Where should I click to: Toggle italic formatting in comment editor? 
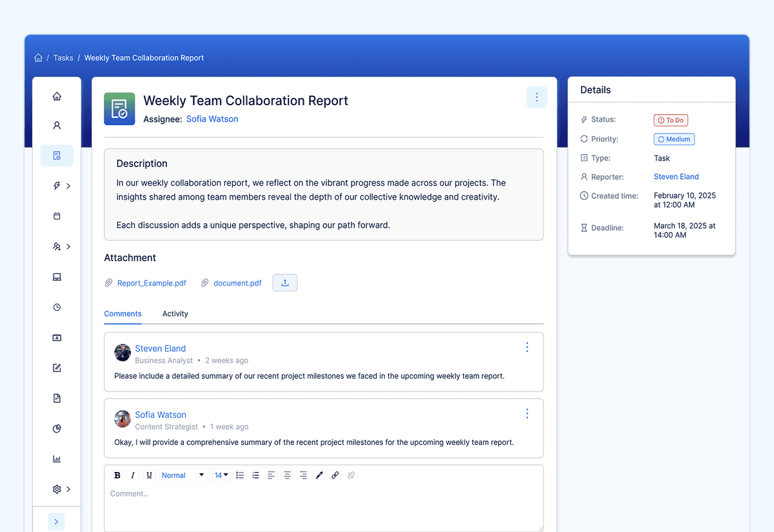[133, 475]
